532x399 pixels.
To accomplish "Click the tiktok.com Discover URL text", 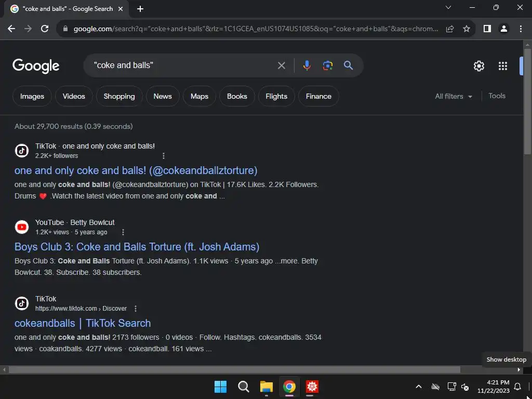I will pos(81,309).
